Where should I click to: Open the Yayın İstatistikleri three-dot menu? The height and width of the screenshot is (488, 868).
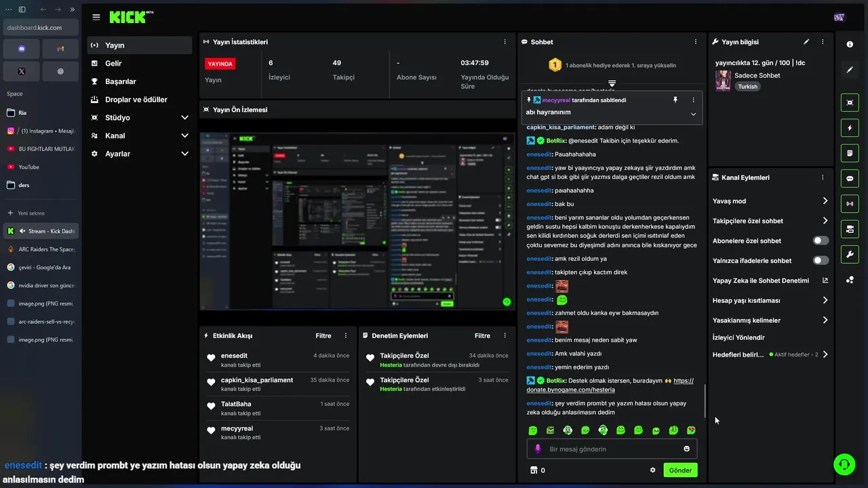(505, 42)
